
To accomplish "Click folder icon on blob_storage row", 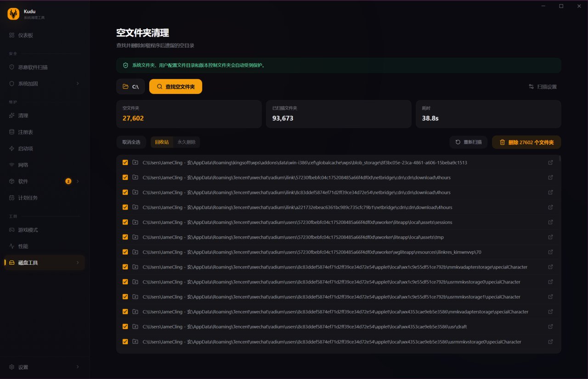I will [136, 162].
